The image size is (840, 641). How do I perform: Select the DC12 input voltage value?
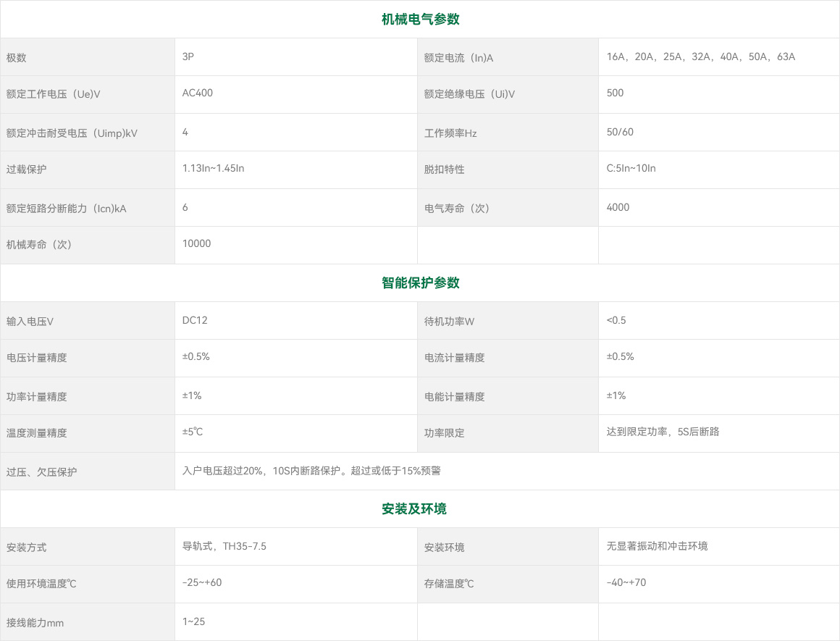(195, 320)
